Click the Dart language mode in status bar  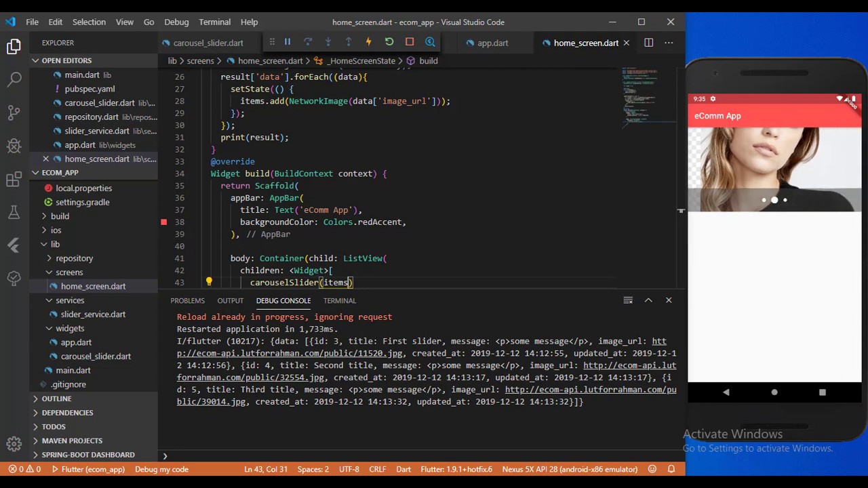click(x=403, y=469)
